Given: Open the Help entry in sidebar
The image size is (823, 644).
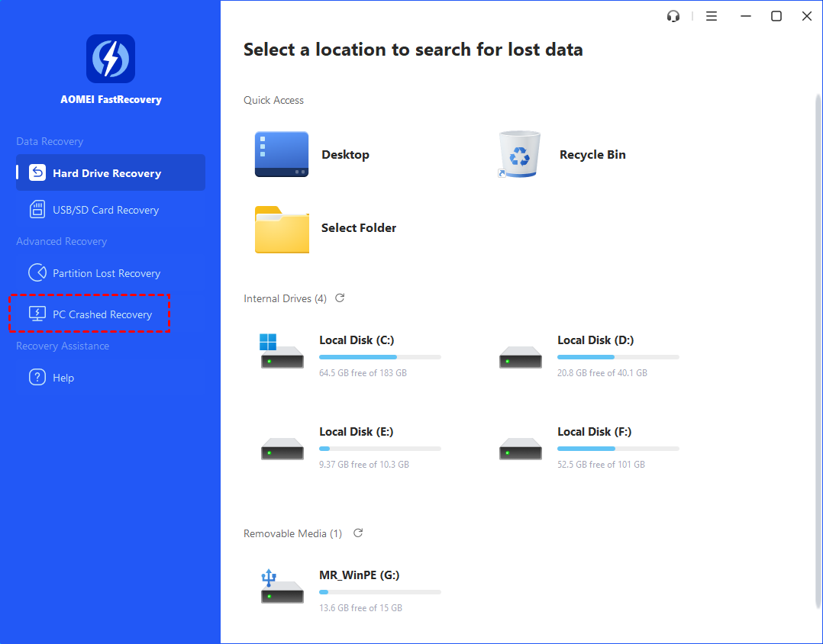Looking at the screenshot, I should [111, 377].
